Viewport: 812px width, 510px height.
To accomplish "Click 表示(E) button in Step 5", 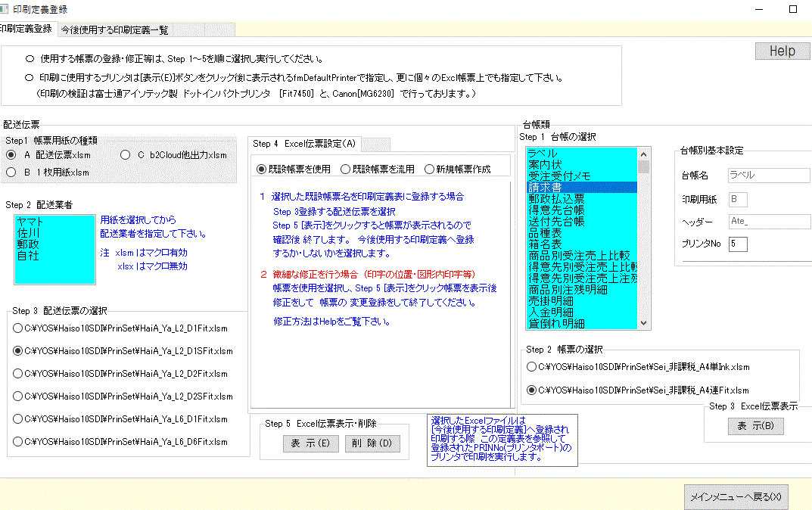I will pos(311,443).
